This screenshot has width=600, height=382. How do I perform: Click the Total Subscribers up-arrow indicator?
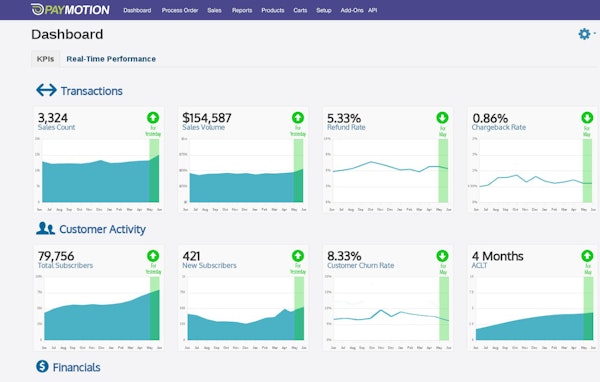tap(153, 256)
